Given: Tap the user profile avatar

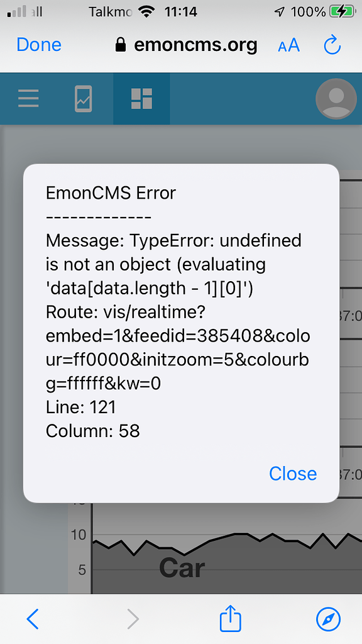Looking at the screenshot, I should (336, 99).
